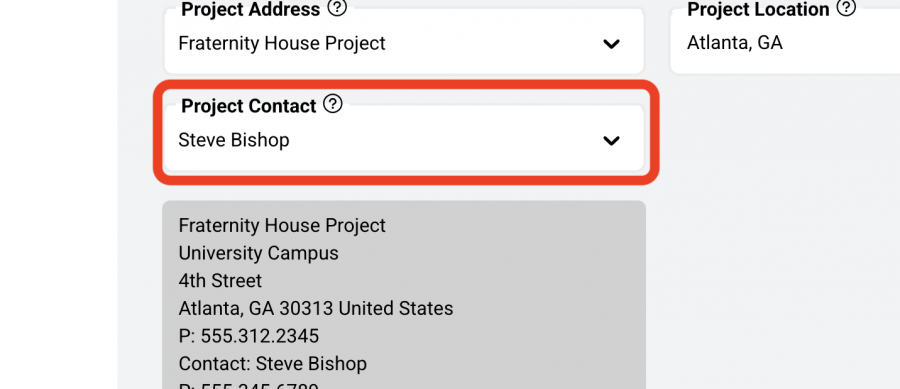Click the Contact: Steve Bishop line
The width and height of the screenshot is (900, 389).
(x=273, y=364)
